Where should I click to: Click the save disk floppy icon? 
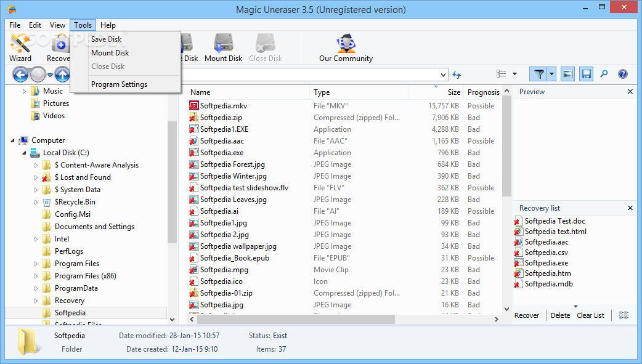(587, 74)
